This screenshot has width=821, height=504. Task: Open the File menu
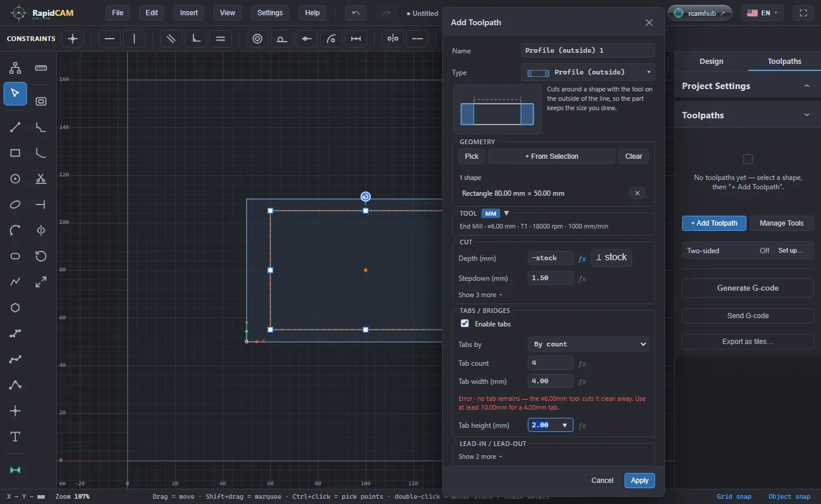(118, 13)
